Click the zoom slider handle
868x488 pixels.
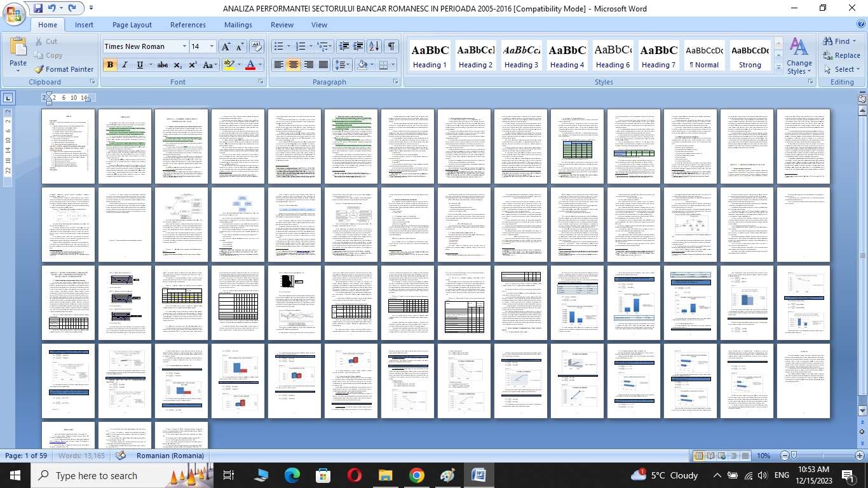click(x=794, y=456)
